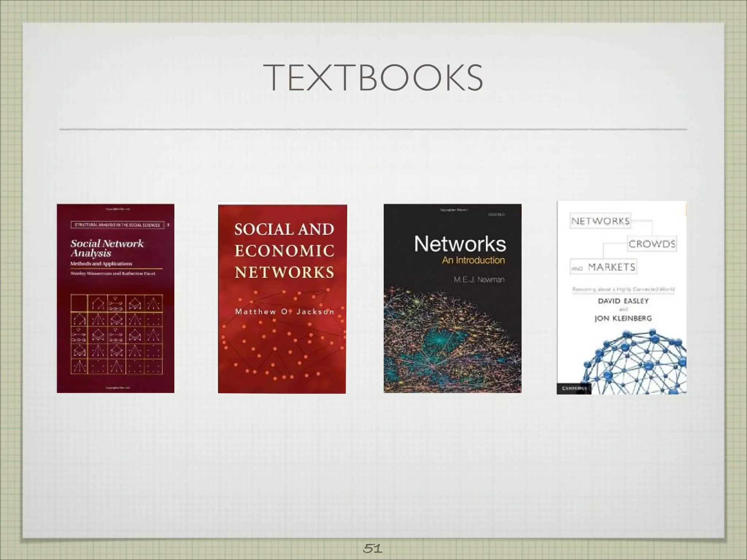Click the graph diagrams grid on maroon cover
Screen dimensions: 747x560
point(116,334)
